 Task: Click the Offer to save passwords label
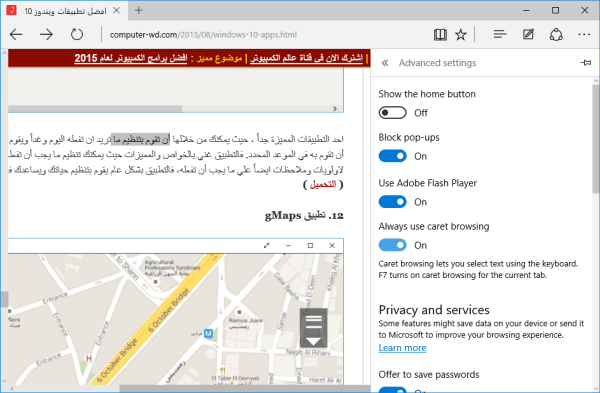(429, 374)
